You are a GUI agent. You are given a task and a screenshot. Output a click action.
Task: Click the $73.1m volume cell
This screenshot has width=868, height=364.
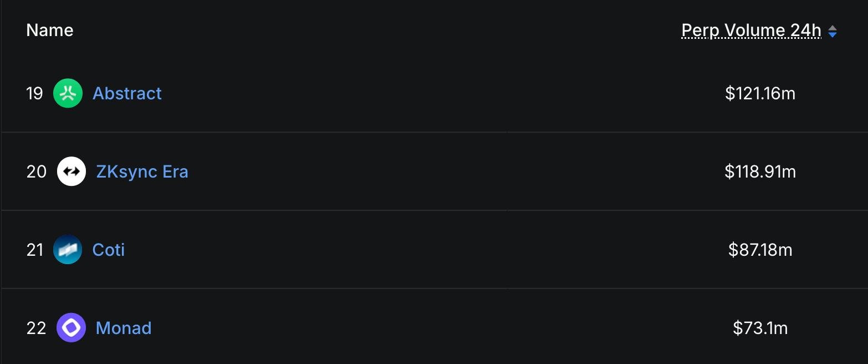(x=760, y=328)
